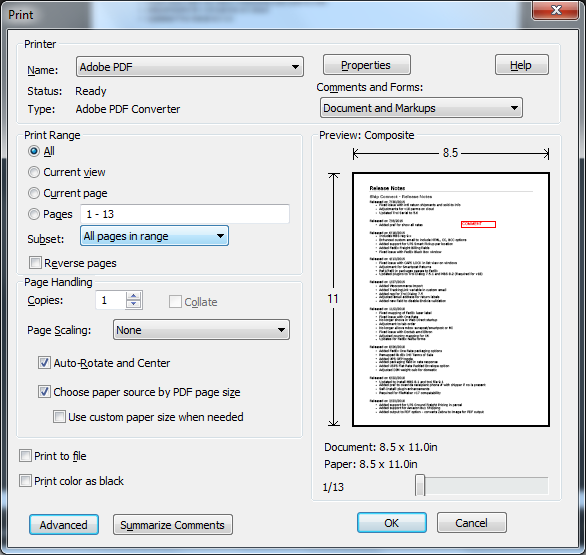The height and width of the screenshot is (555, 586).
Task: Click the page preview thumbnail
Action: pyautogui.click(x=451, y=299)
